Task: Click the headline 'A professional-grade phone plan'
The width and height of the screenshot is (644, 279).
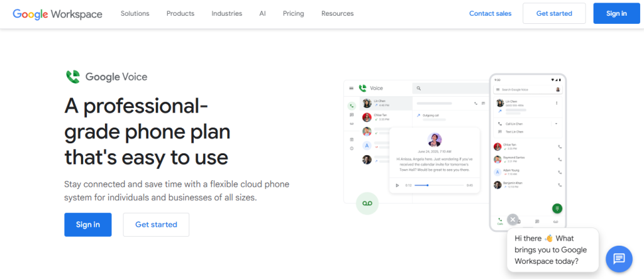Action: 147,132
